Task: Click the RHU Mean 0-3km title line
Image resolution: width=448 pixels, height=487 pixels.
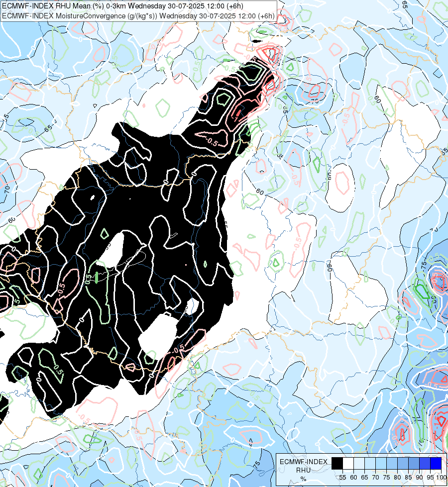Action: (122, 6)
